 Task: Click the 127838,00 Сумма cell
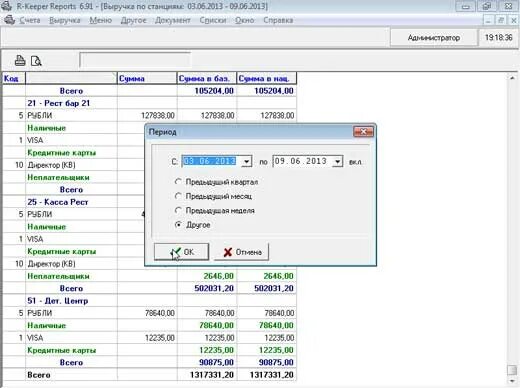click(x=147, y=115)
